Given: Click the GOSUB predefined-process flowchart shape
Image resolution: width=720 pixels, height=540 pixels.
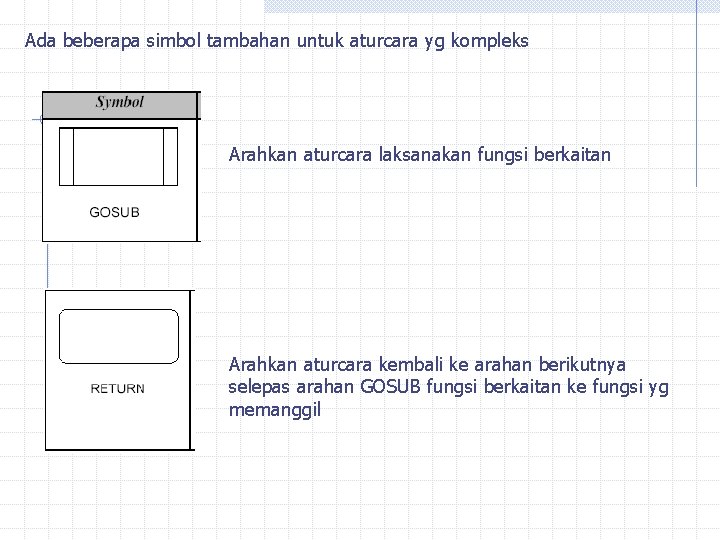Looking at the screenshot, I should coord(118,157).
